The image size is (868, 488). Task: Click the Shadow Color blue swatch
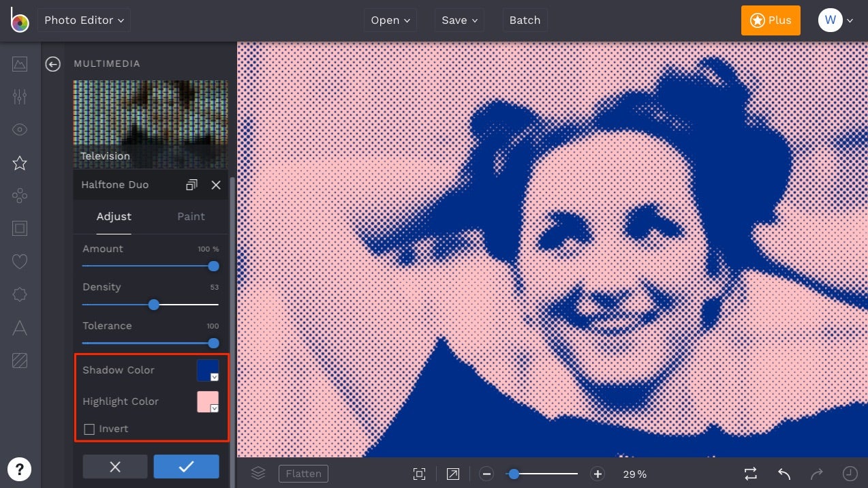(206, 368)
